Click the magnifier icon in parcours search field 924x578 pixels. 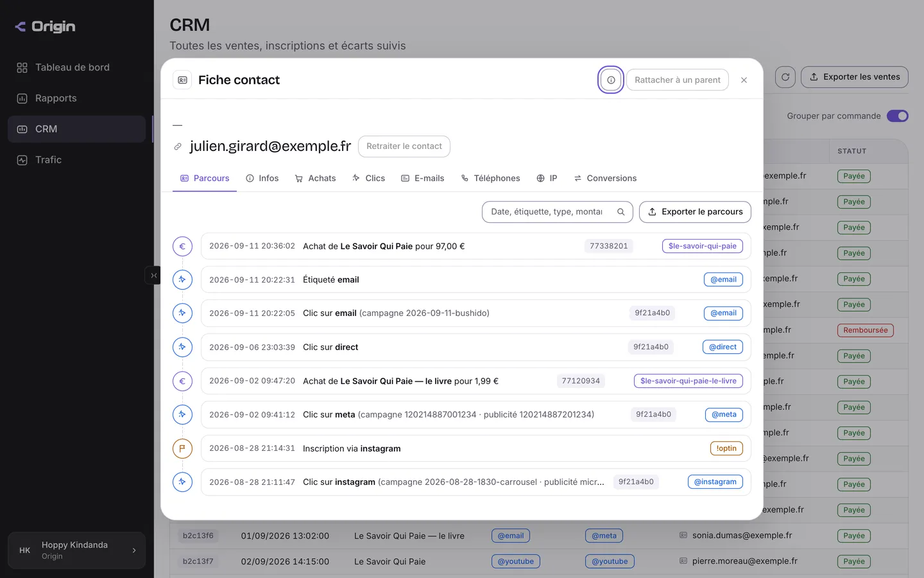coord(621,212)
